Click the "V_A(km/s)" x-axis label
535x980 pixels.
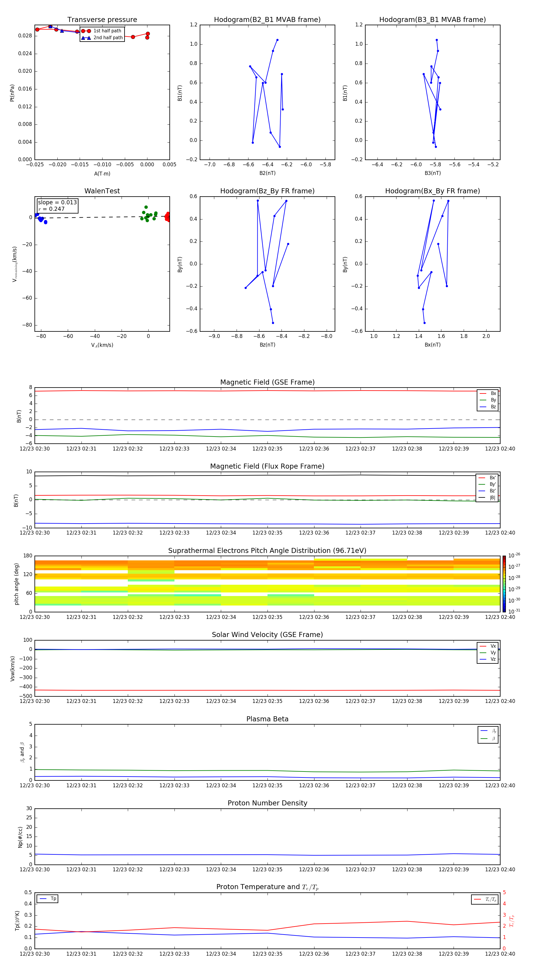[x=102, y=345]
